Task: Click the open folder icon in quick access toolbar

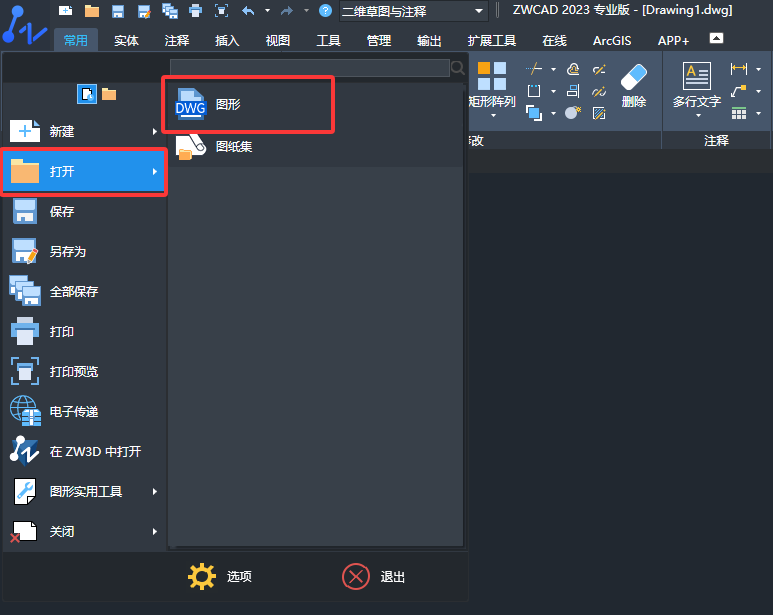Action: coord(92,11)
